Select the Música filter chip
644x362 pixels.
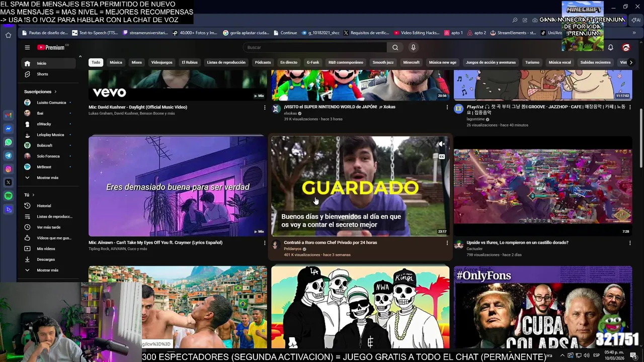pyautogui.click(x=116, y=62)
